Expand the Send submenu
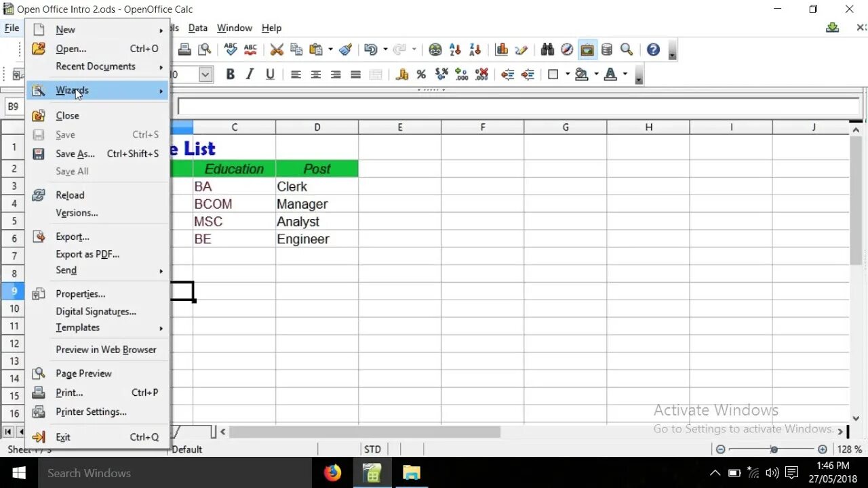The width and height of the screenshot is (868, 488). (98, 270)
